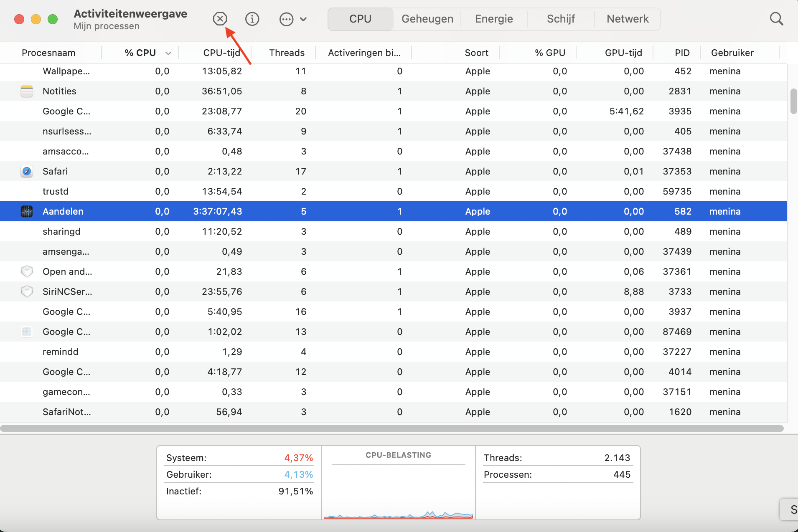Click the Procesnaam column header

pos(48,53)
